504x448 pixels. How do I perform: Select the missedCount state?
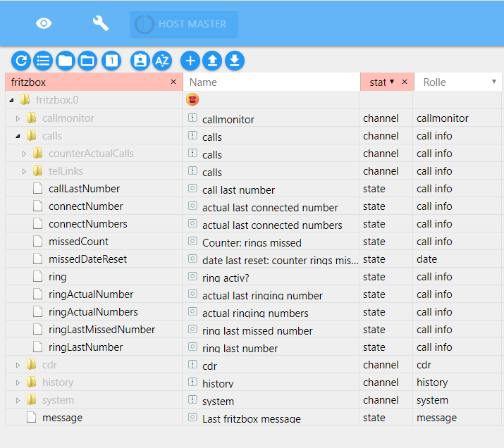pyautogui.click(x=78, y=242)
